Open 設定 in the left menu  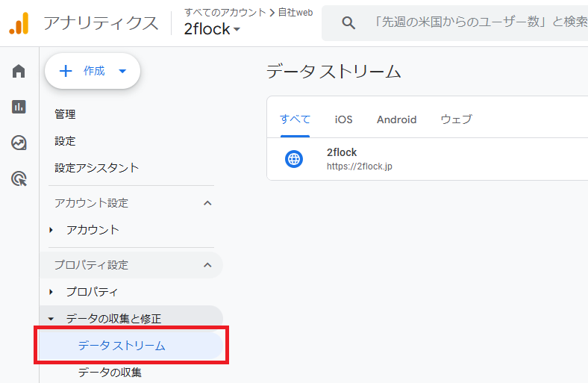[x=65, y=141]
